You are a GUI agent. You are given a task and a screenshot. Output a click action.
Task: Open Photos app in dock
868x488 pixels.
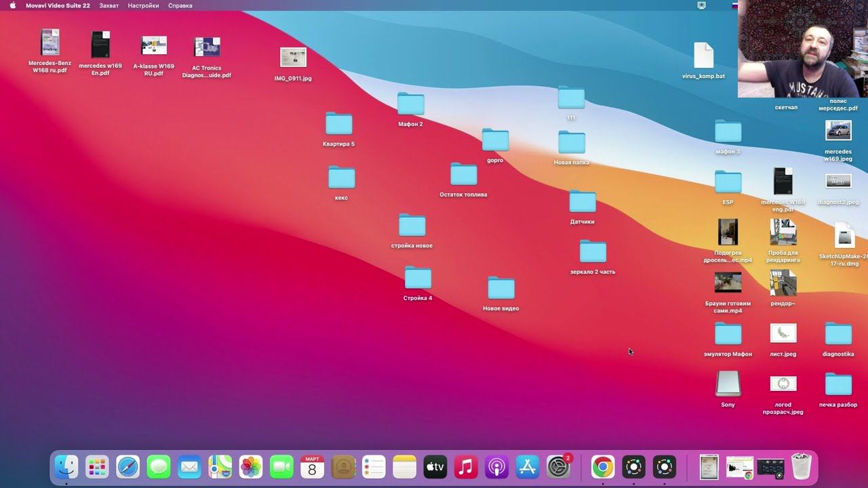coord(251,467)
